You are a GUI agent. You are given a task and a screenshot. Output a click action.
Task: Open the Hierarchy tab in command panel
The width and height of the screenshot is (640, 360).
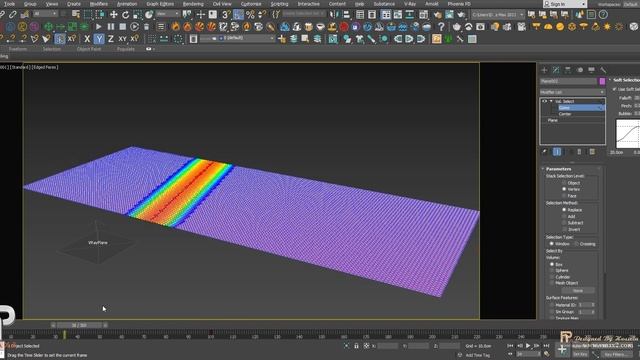[568, 70]
